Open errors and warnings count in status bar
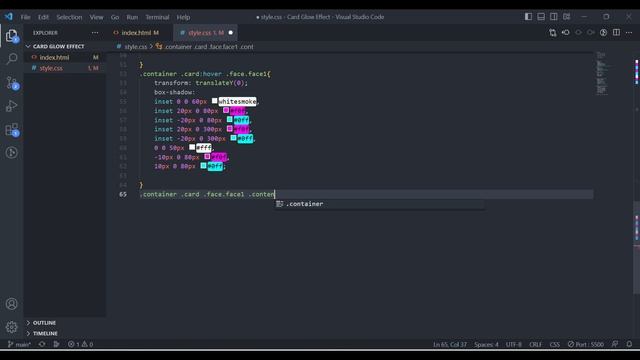 coord(80,344)
